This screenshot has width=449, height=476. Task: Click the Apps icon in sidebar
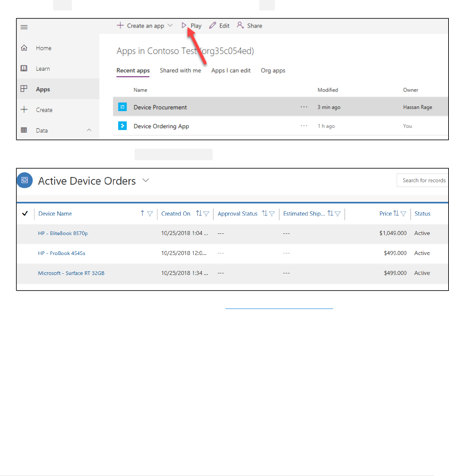coord(24,89)
